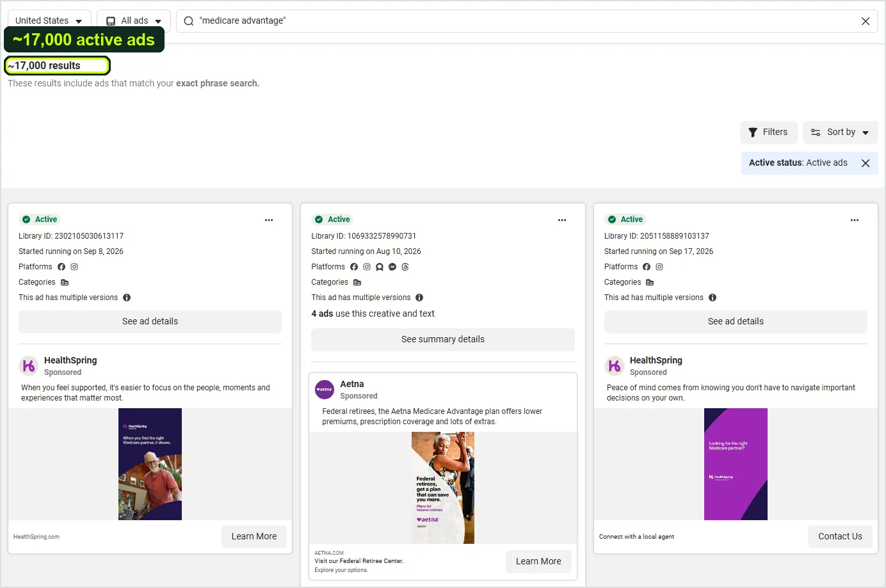Open HealthSpring advertiser name on Sep 17 ad
This screenshot has width=886, height=588.
coord(656,361)
